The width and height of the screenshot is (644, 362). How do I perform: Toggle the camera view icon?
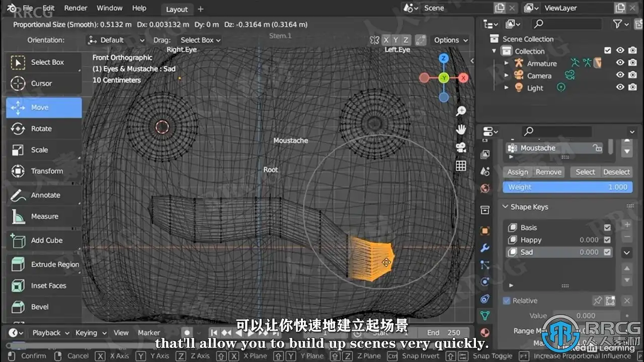pyautogui.click(x=461, y=147)
